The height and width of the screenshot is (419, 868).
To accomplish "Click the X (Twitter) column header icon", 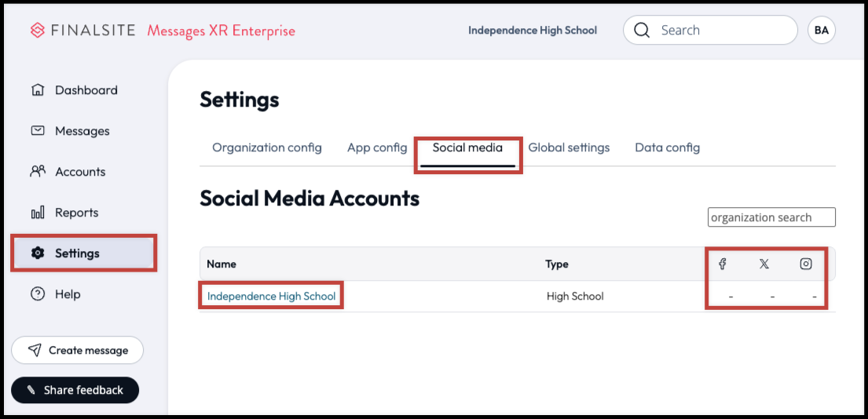I will tap(764, 264).
